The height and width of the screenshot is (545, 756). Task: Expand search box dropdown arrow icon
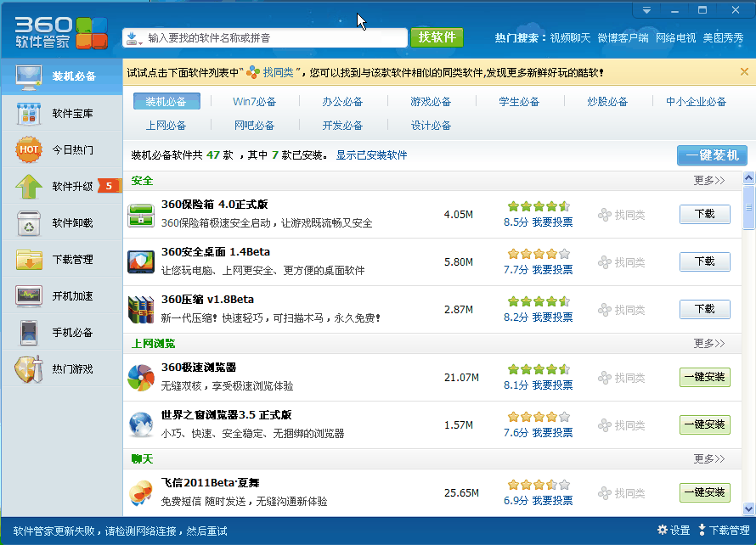pyautogui.click(x=134, y=38)
